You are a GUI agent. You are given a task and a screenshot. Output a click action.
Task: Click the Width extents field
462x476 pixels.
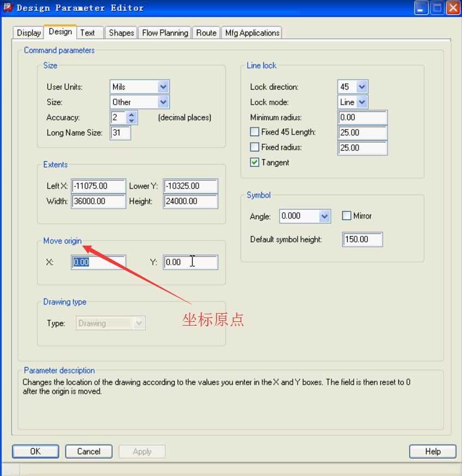pyautogui.click(x=98, y=202)
